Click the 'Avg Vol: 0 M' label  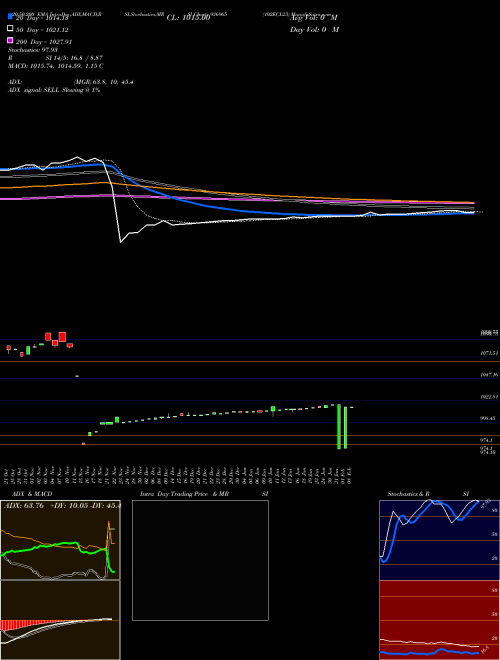pyautogui.click(x=314, y=18)
